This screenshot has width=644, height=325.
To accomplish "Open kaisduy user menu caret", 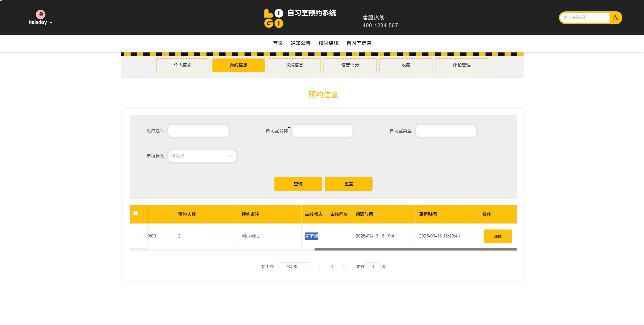I will (x=51, y=23).
